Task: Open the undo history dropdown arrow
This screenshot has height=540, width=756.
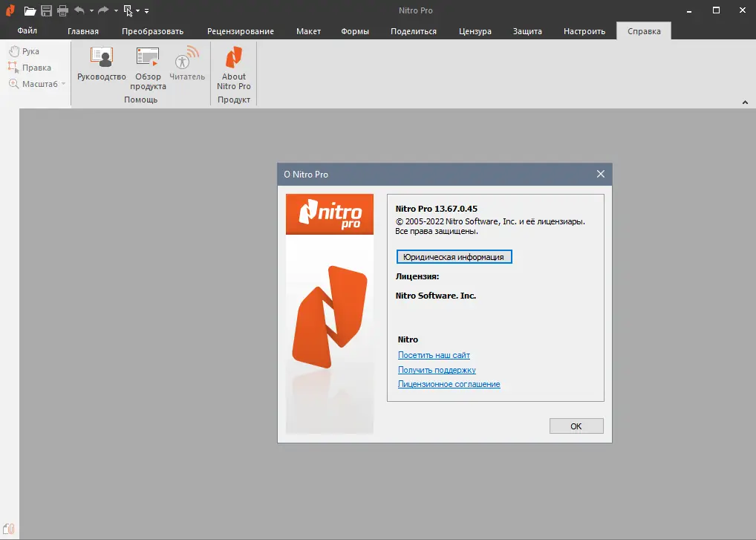Action: tap(91, 10)
